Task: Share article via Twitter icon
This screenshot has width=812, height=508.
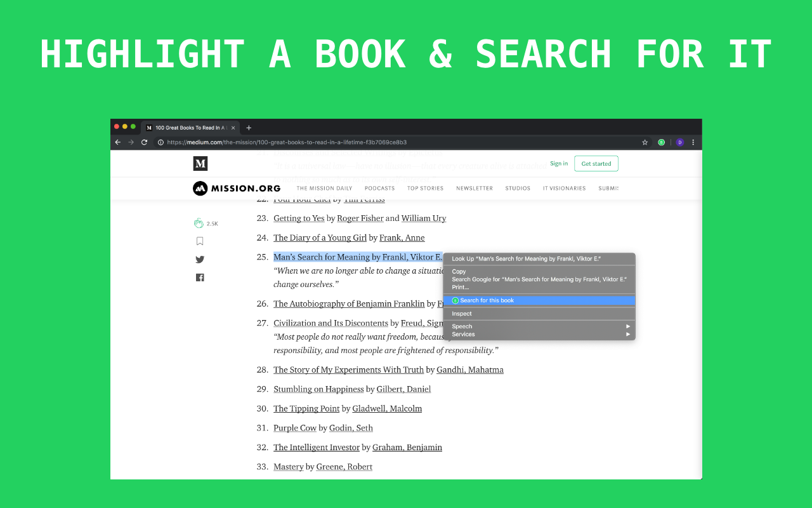Action: tap(200, 259)
